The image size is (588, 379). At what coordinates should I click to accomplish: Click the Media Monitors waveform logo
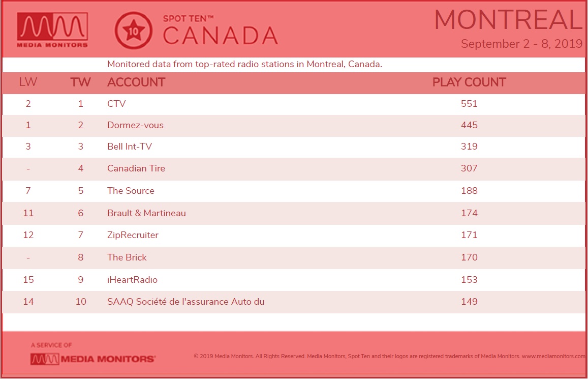[52, 30]
